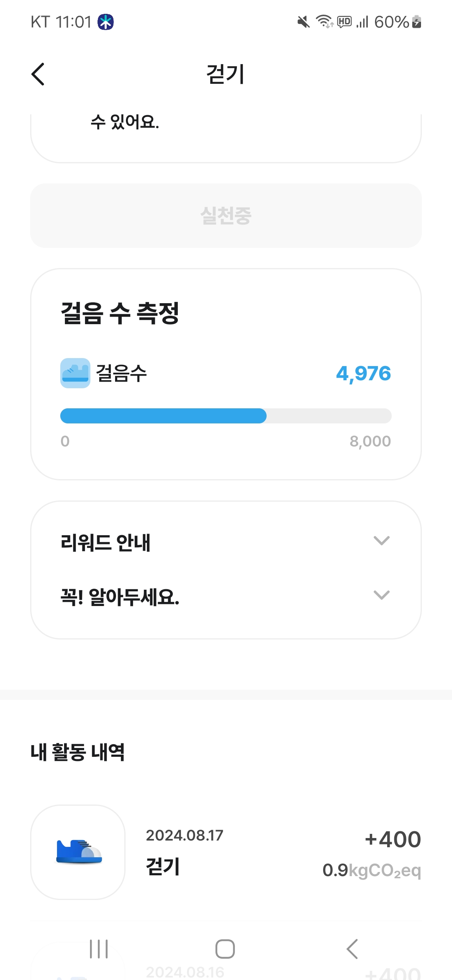Tap the blue notification icon beside clock
Viewport: 452px width, 980px height.
coord(106,22)
